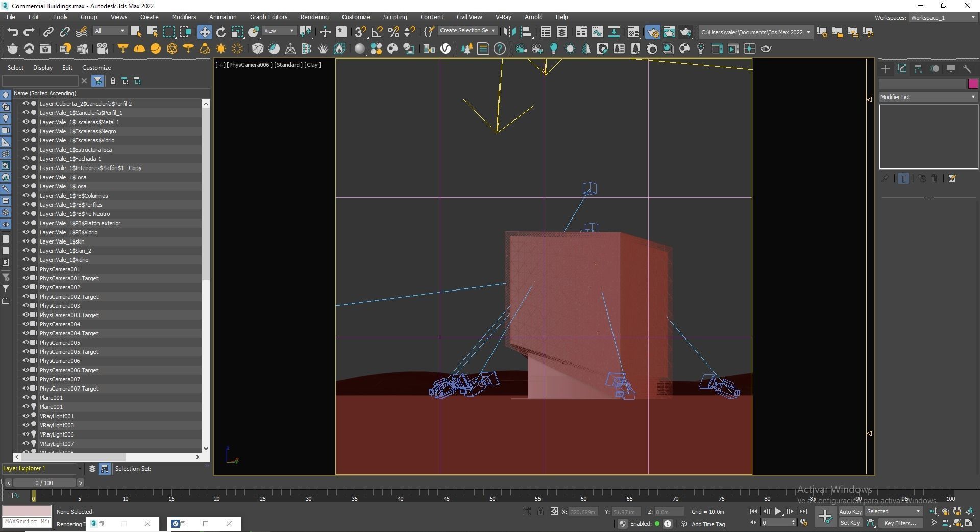Open the Select by Name dialog icon
Viewport: 980px width, 532px height.
click(152, 32)
